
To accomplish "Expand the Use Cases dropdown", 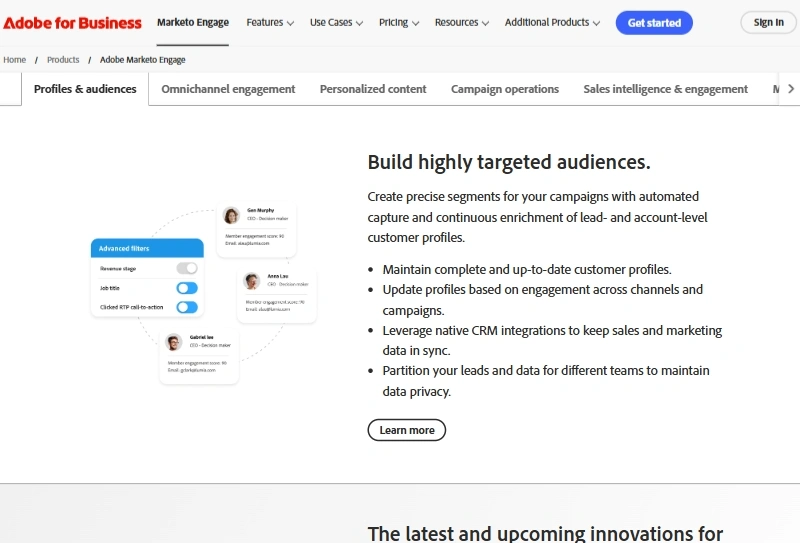I will pyautogui.click(x=336, y=22).
